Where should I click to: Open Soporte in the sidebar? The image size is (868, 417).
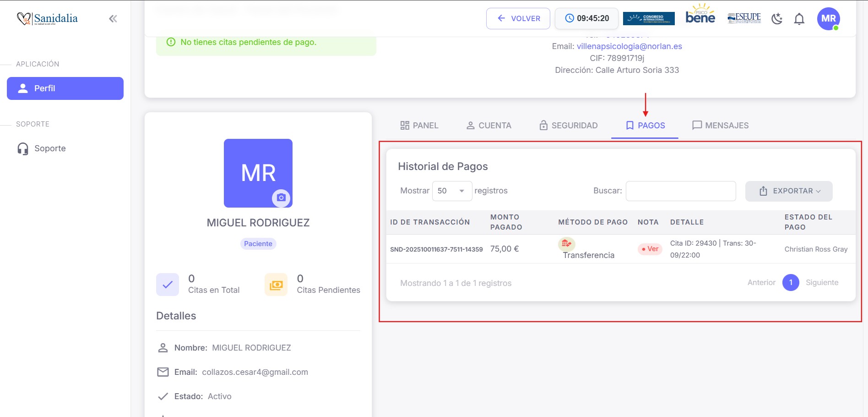pos(50,148)
